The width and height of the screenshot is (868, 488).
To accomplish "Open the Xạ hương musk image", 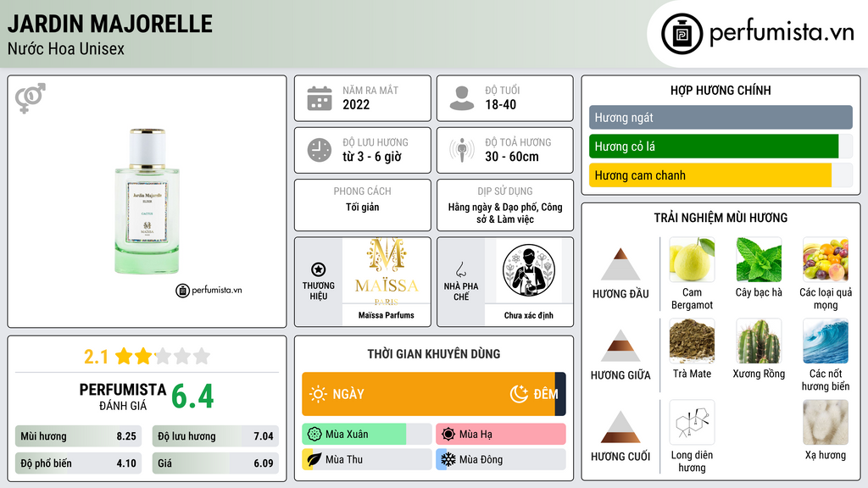I will click(x=826, y=423).
